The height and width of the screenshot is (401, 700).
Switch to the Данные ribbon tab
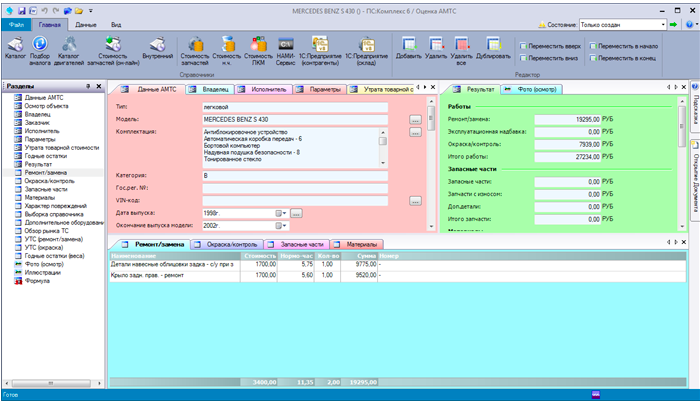coord(86,22)
